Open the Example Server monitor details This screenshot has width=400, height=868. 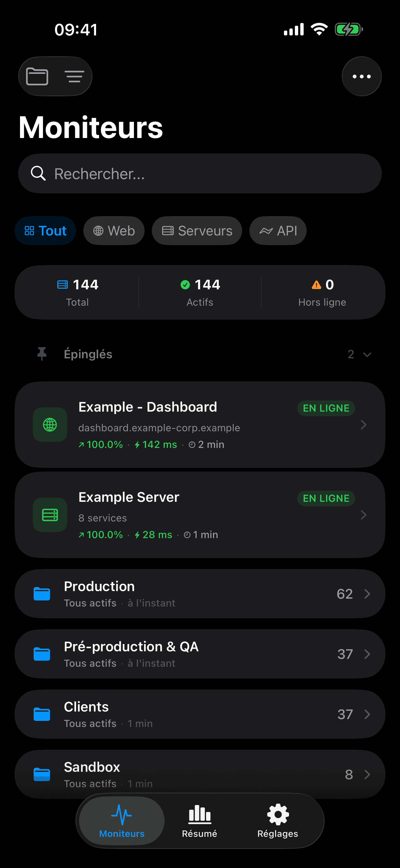coord(200,515)
